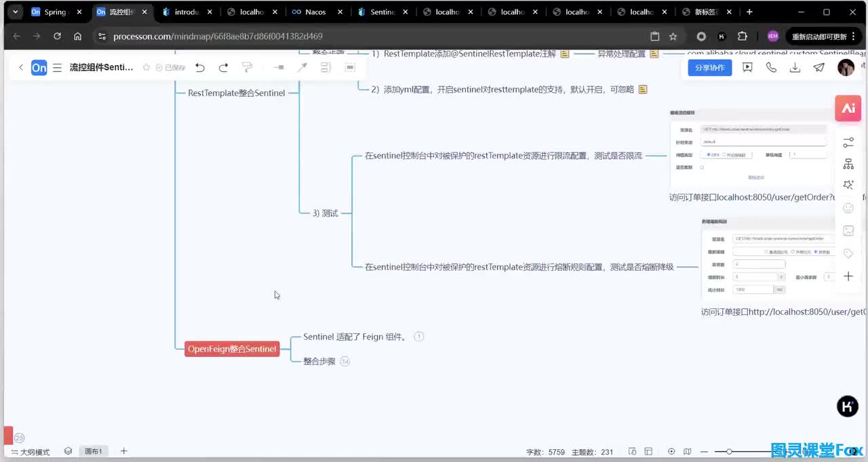Image resolution: width=868 pixels, height=462 pixels.
Task: Choose the relationship arrow tool
Action: (302, 68)
